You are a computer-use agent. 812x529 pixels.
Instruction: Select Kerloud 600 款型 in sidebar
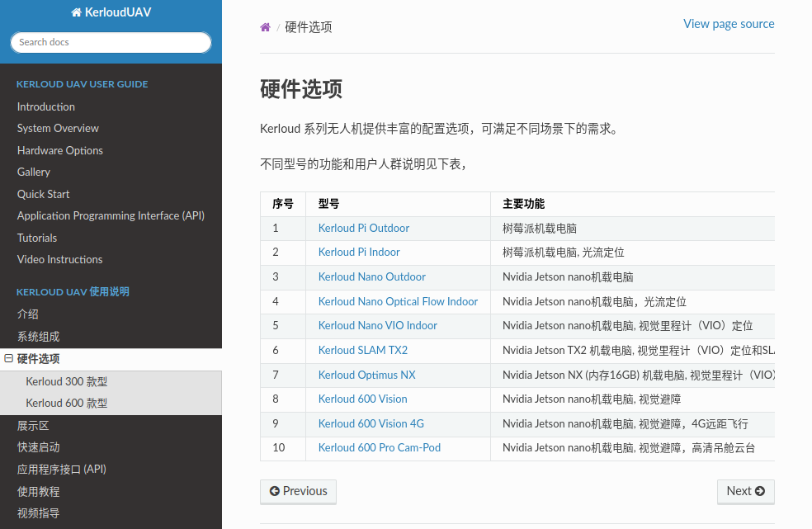66,404
